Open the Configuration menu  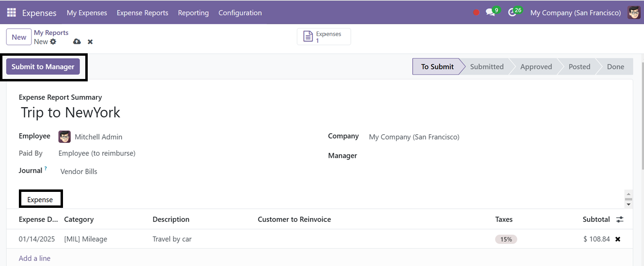[240, 13]
